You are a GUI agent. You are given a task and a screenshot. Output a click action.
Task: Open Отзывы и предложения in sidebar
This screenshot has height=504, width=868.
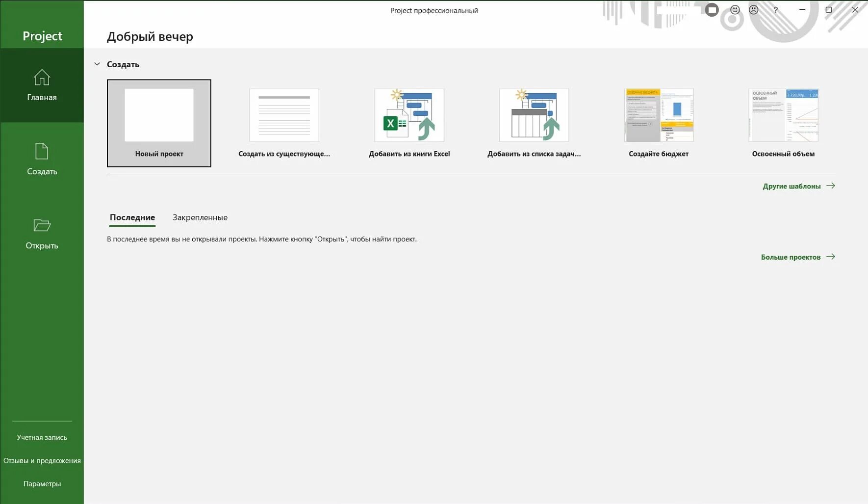coord(42,460)
